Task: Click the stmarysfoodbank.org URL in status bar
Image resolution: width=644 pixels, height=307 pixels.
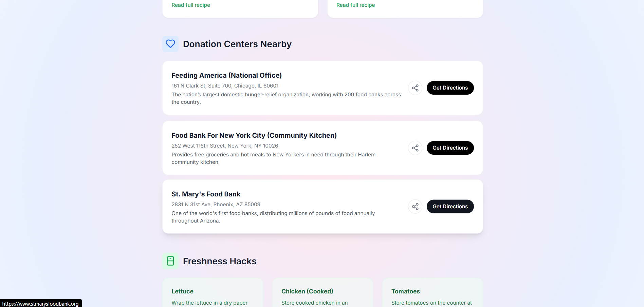Action: click(x=41, y=304)
